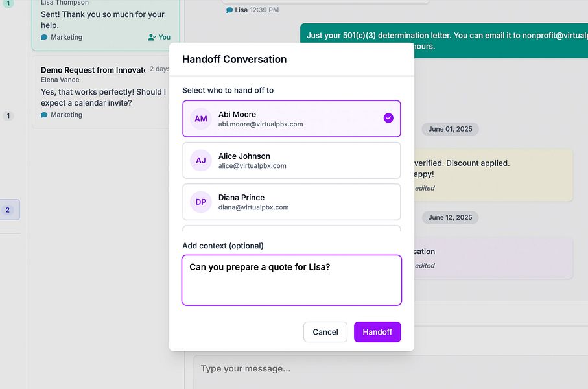Image resolution: width=588 pixels, height=389 pixels.
Task: Click Marketing chat icon under Lisa Thompson's message
Action: pyautogui.click(x=44, y=38)
